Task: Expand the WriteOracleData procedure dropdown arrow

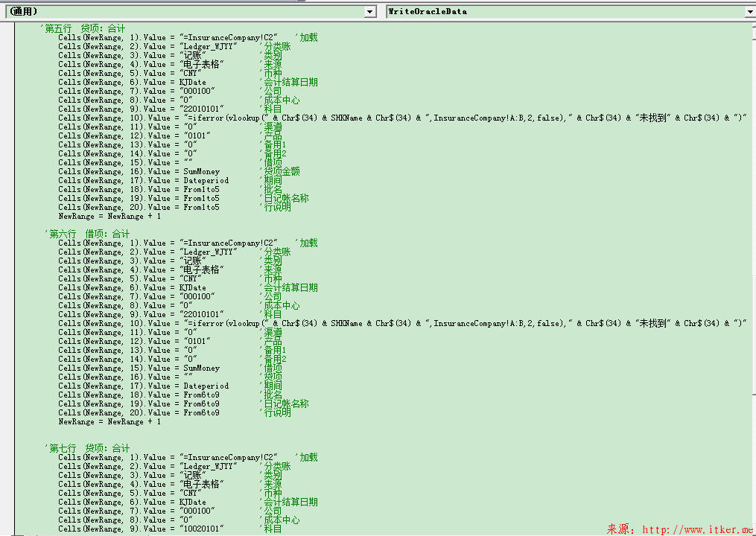Action: pyautogui.click(x=751, y=12)
